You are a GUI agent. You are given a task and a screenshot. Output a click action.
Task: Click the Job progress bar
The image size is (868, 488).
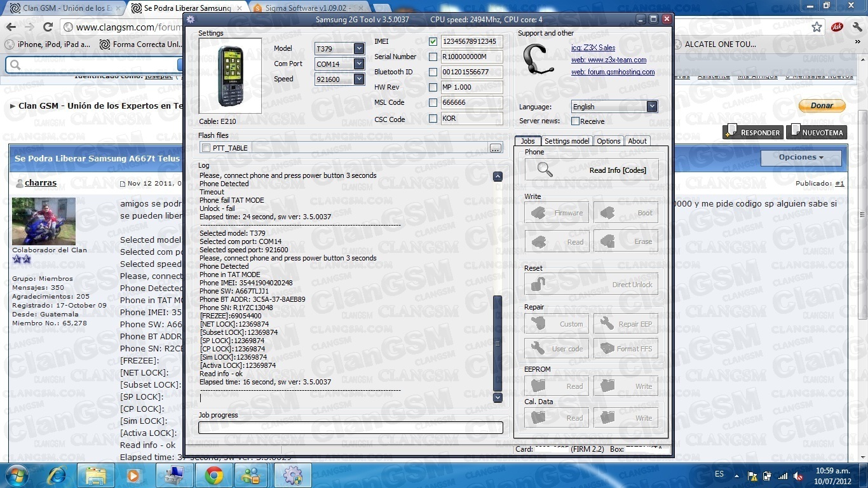click(x=351, y=428)
